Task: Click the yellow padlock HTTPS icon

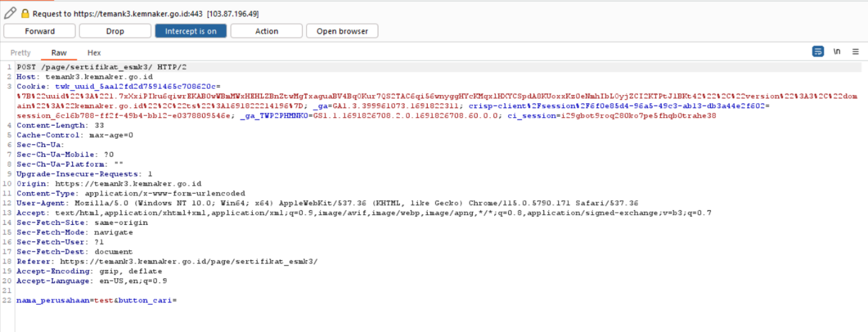Action: pyautogui.click(x=25, y=13)
